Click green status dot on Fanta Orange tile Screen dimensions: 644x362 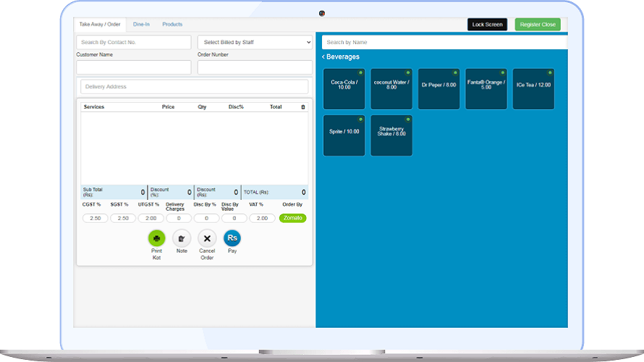click(502, 72)
